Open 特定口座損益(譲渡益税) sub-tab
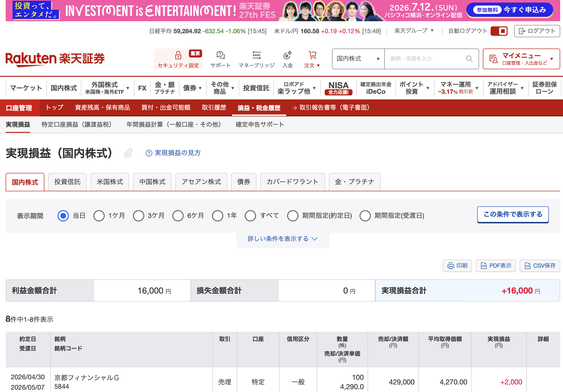This screenshot has height=392, width=563. point(77,124)
